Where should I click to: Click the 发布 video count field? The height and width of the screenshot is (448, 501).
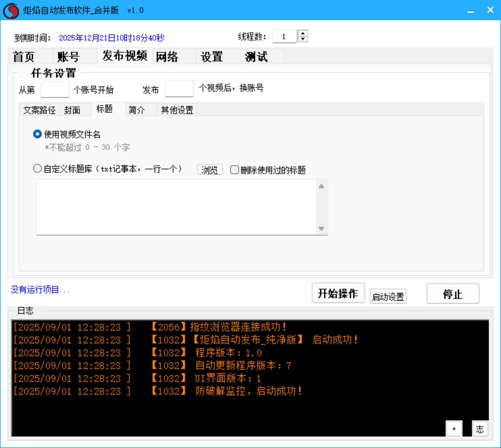(179, 89)
